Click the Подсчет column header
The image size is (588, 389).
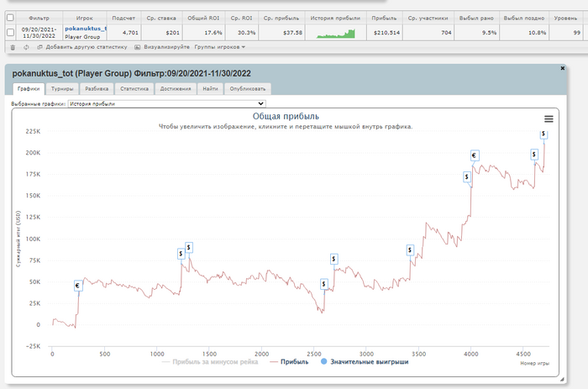123,18
